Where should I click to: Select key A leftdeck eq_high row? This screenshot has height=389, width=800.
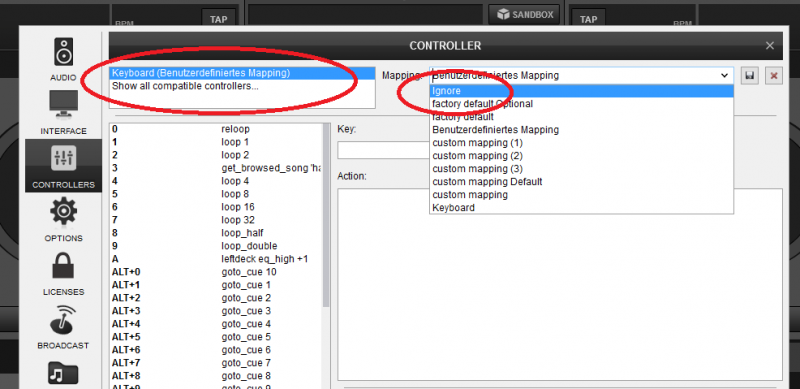coord(216,259)
